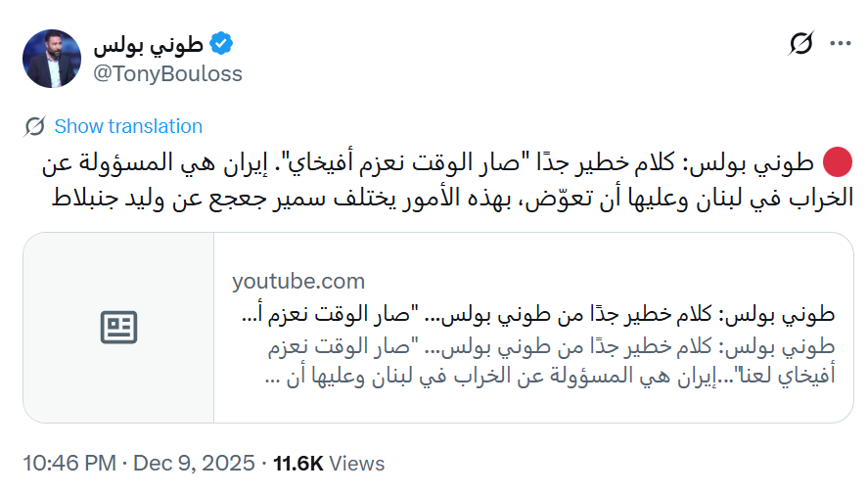Open the three-dot more options menu
The image size is (868, 493).
click(x=840, y=44)
